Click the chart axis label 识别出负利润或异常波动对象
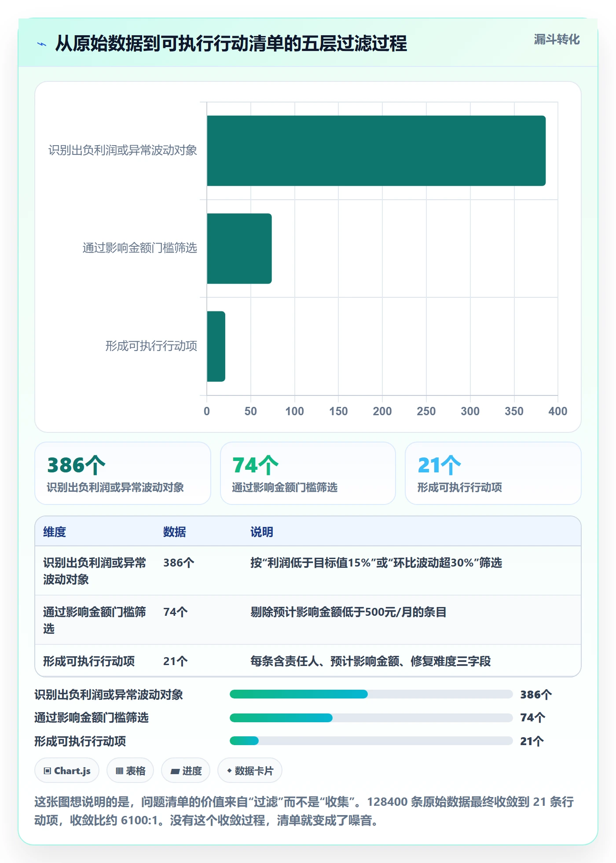This screenshot has width=616, height=863. click(x=123, y=150)
